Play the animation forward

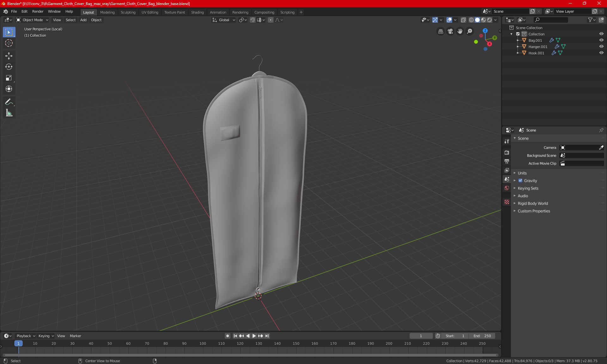(x=254, y=336)
